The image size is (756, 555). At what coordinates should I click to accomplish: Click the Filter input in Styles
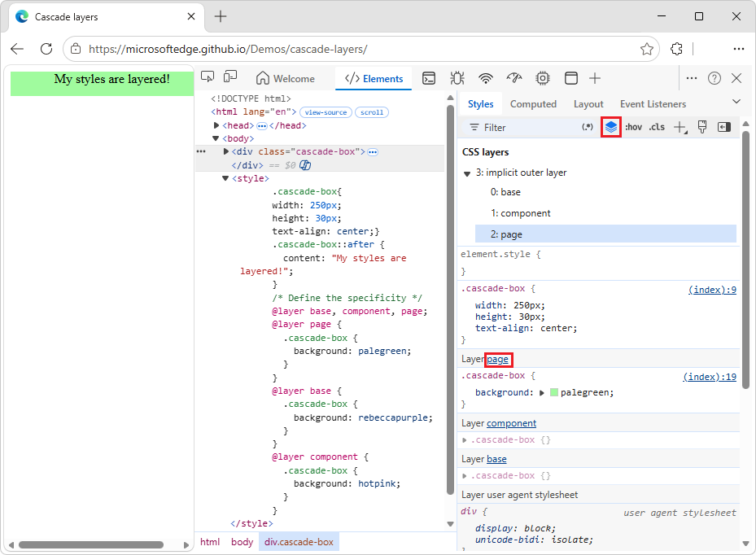pyautogui.click(x=523, y=127)
